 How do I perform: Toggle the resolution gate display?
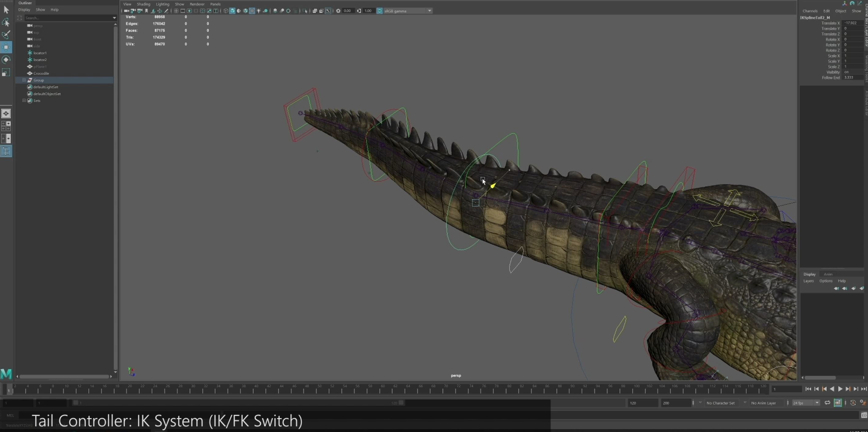coord(189,11)
